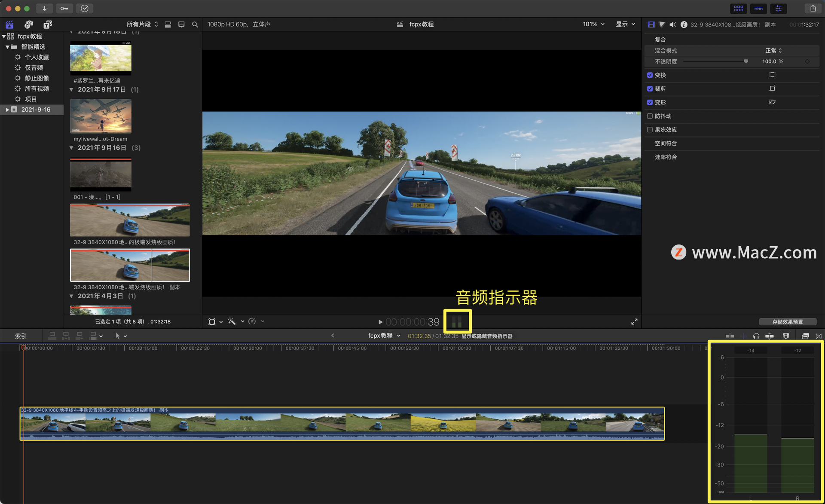Collapse the 2021年4月3日 date group
Viewport: 825px width, 504px height.
[x=71, y=296]
